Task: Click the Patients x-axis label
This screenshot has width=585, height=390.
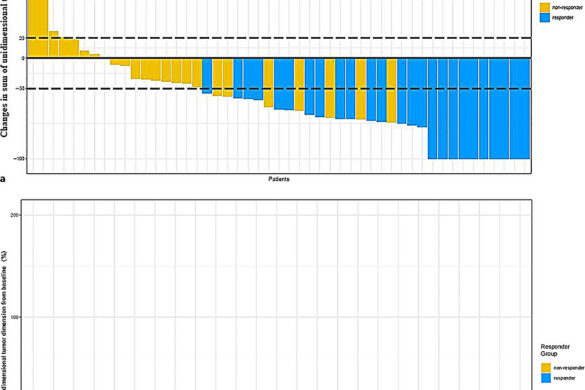Action: [279, 179]
